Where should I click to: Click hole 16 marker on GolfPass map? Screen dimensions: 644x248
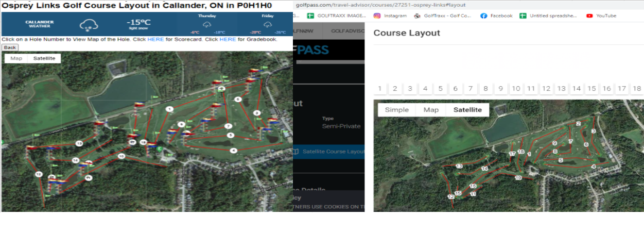point(473,186)
